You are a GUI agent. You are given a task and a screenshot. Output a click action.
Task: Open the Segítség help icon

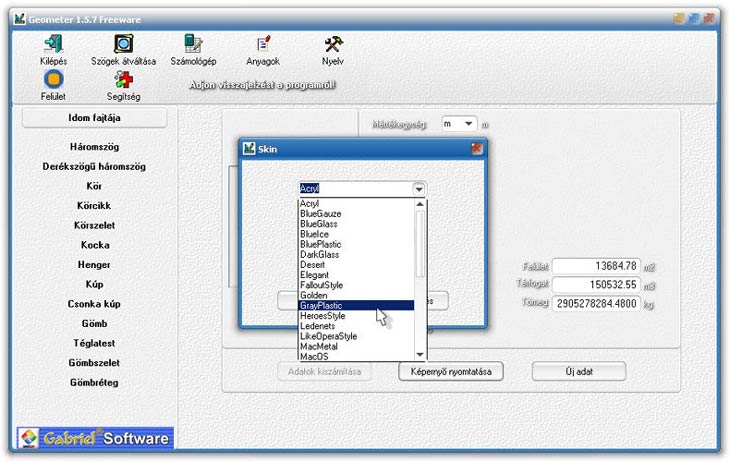[123, 80]
